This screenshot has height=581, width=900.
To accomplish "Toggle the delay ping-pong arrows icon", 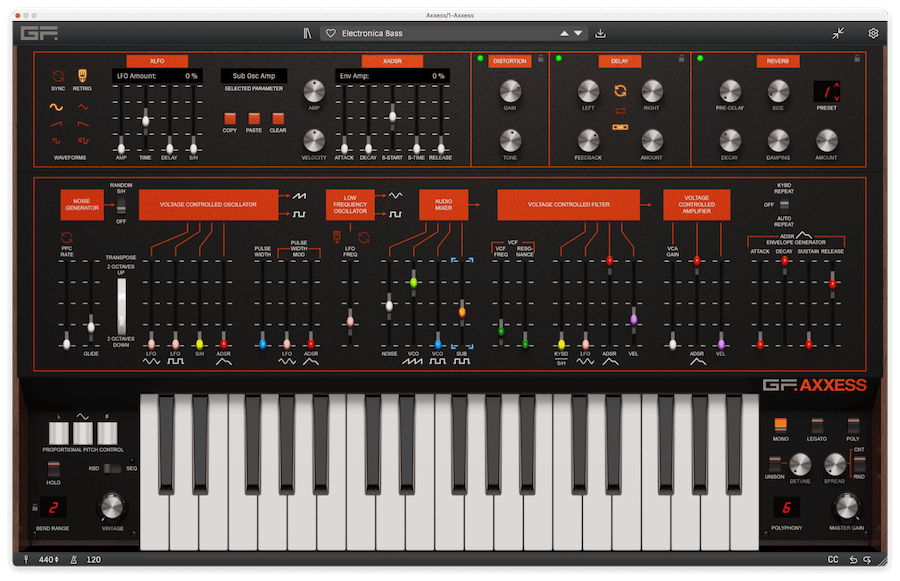I will point(620,110).
